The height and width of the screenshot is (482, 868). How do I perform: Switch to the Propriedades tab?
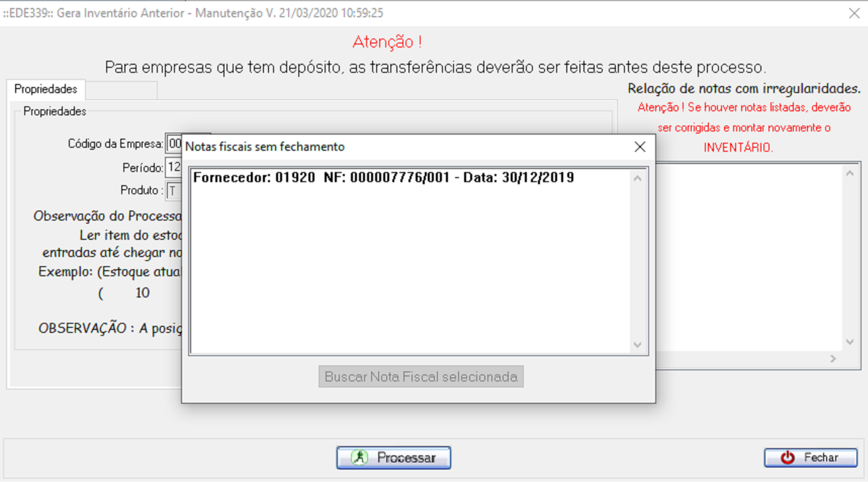[x=46, y=89]
